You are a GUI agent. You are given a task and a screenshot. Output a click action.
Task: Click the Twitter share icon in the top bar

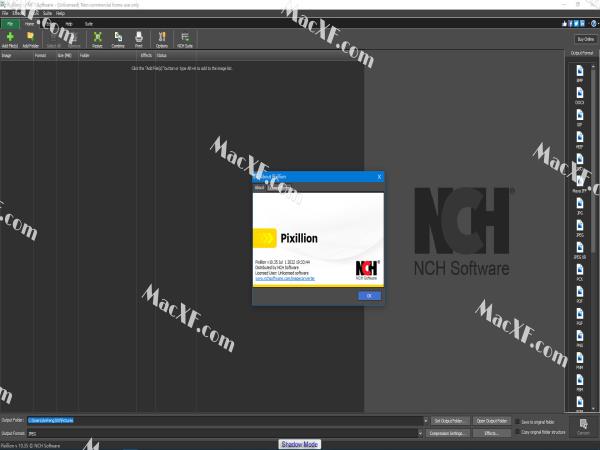(x=576, y=24)
